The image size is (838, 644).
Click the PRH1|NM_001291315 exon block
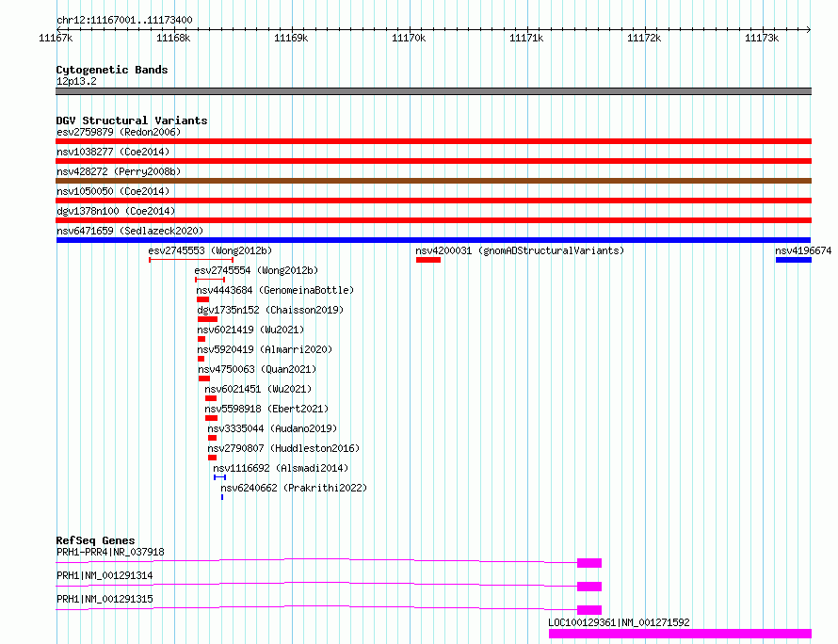tap(589, 610)
